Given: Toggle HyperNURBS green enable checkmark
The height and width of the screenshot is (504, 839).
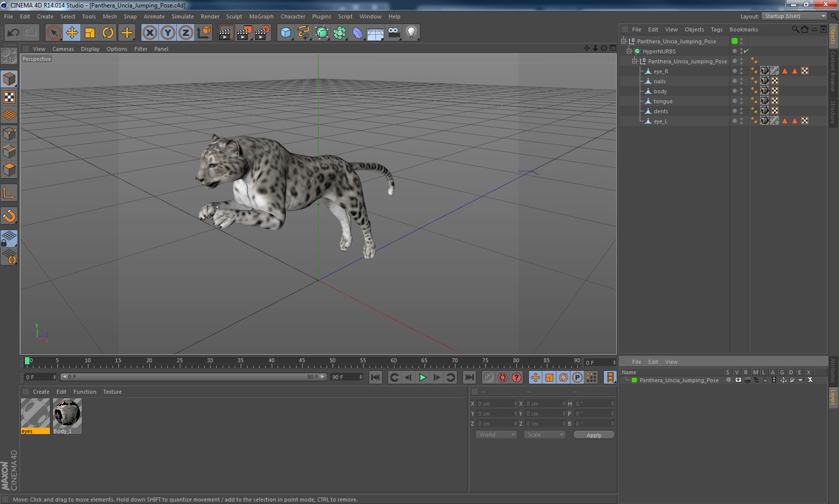Looking at the screenshot, I should 746,51.
